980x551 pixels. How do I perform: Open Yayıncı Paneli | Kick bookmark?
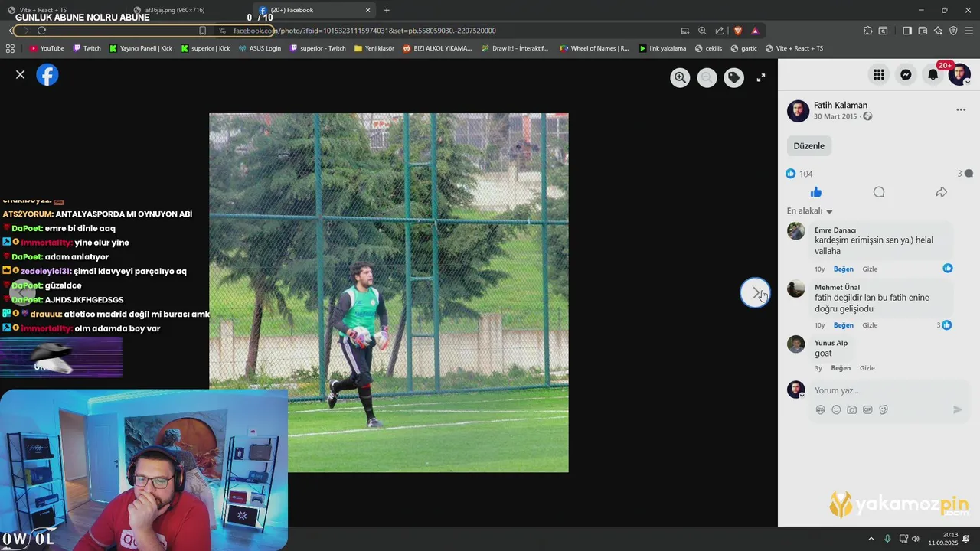tap(141, 48)
